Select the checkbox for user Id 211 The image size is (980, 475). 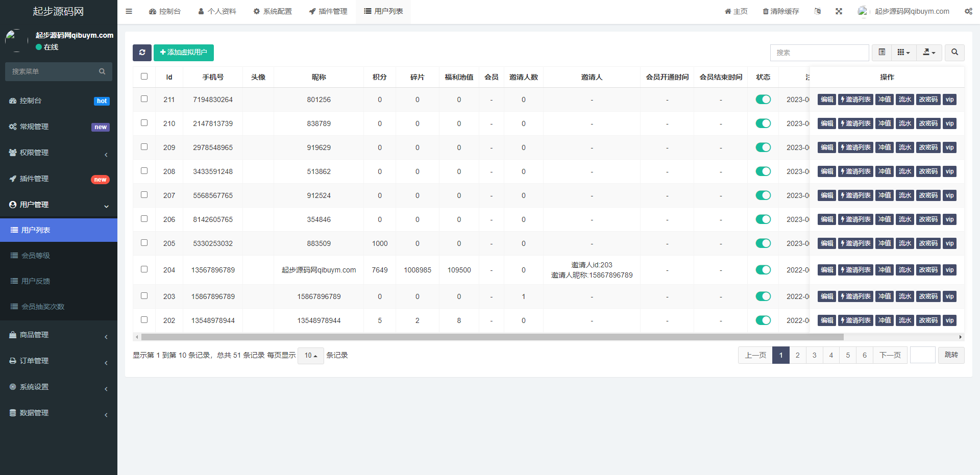(x=144, y=99)
